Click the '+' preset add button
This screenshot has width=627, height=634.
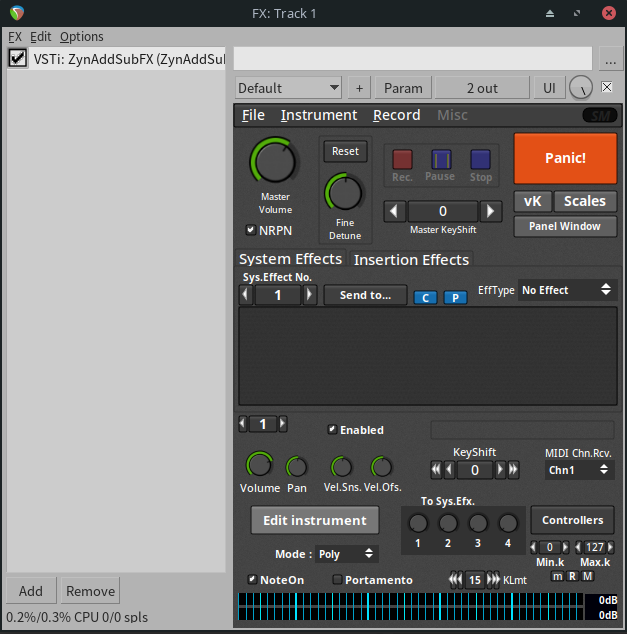pos(359,88)
